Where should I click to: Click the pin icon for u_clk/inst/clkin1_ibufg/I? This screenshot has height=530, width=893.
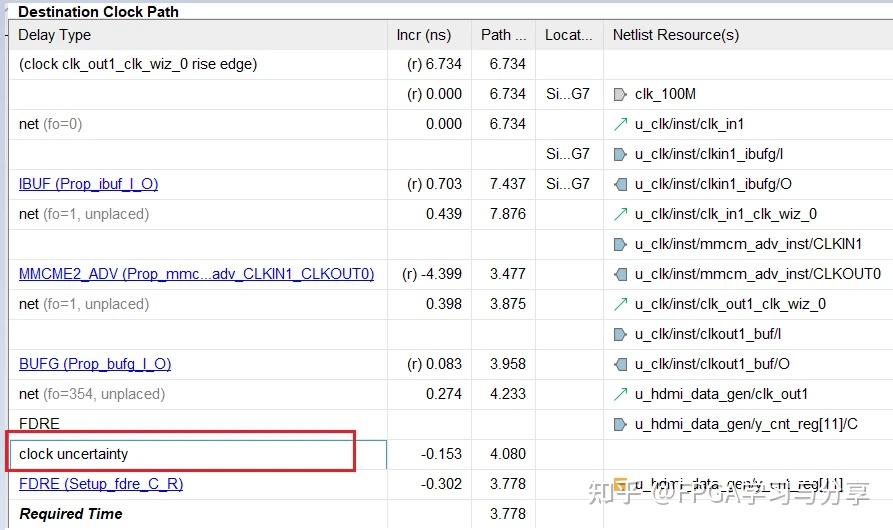(x=620, y=154)
